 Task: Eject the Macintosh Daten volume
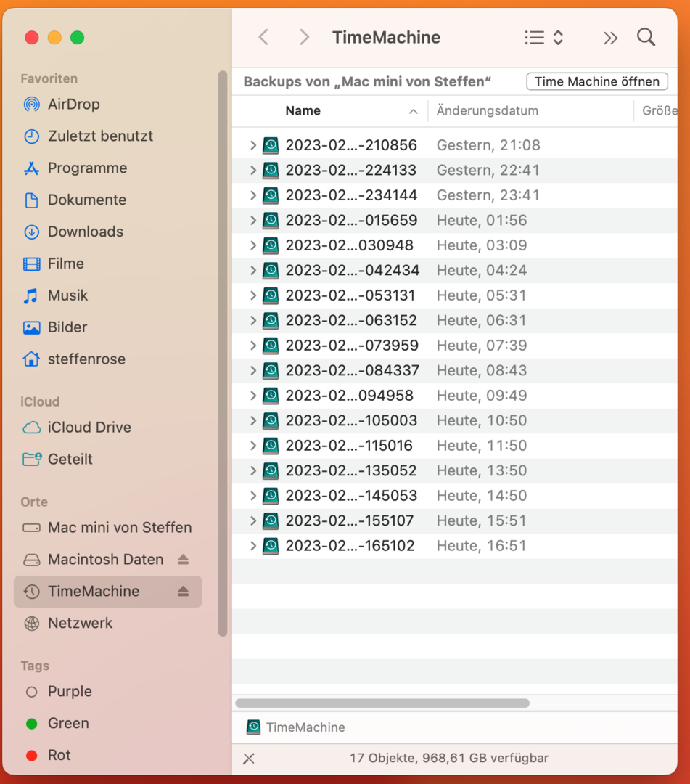click(184, 560)
